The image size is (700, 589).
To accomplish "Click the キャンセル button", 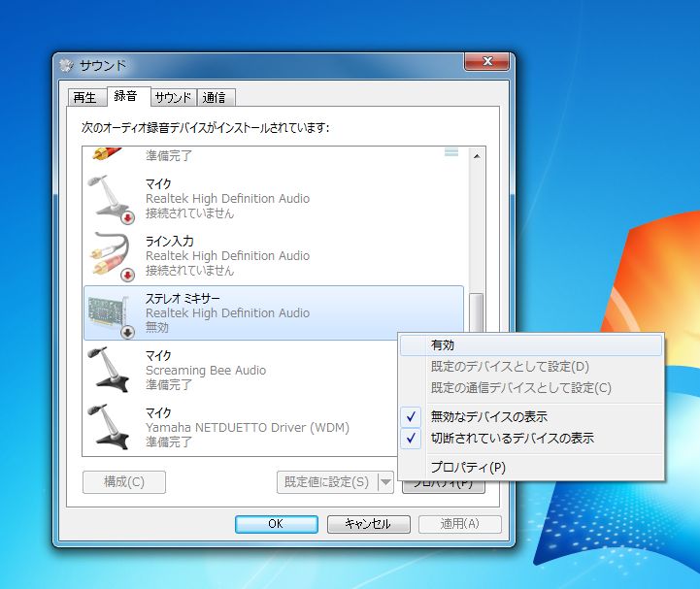I will tap(368, 524).
